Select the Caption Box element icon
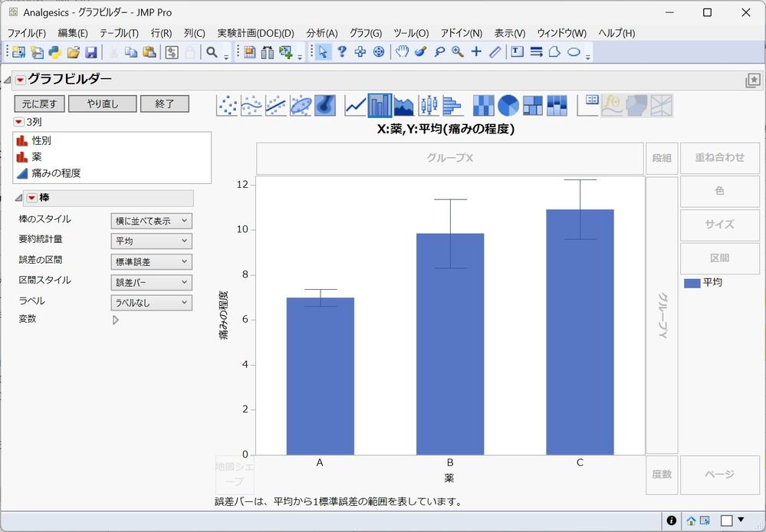 [587, 106]
